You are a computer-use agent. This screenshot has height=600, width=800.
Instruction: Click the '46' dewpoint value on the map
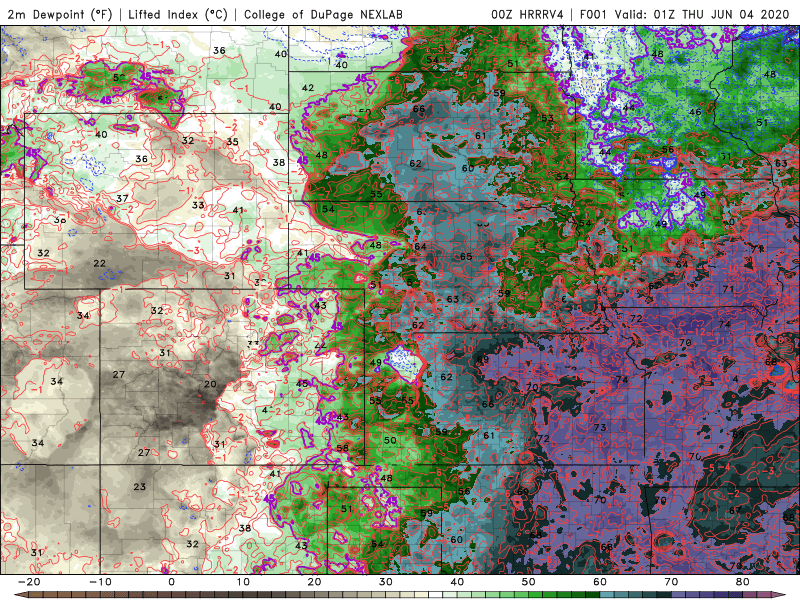695,112
